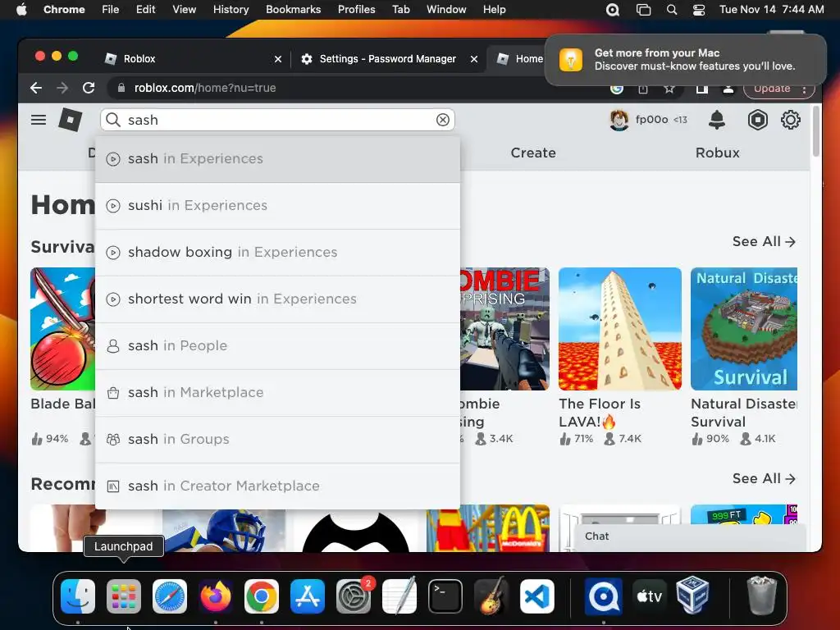
Task: Open the Create link in Roblox navigation
Action: (x=533, y=153)
